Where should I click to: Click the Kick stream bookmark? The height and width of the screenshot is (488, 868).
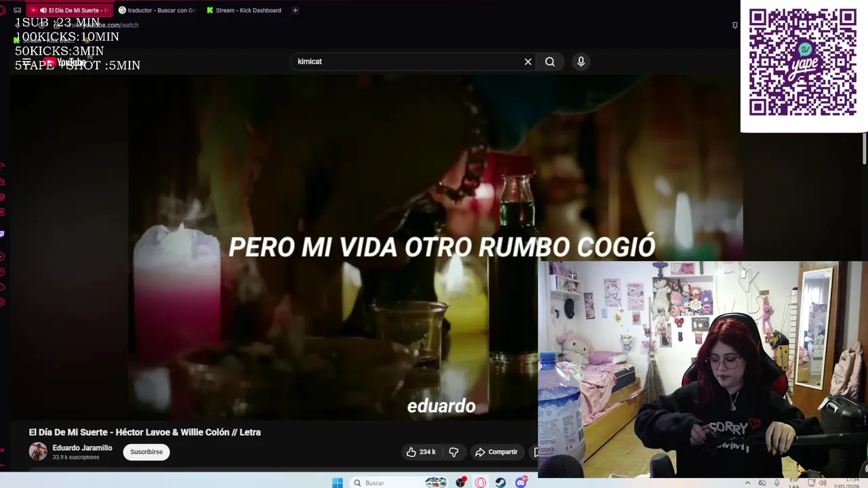pyautogui.click(x=44, y=41)
